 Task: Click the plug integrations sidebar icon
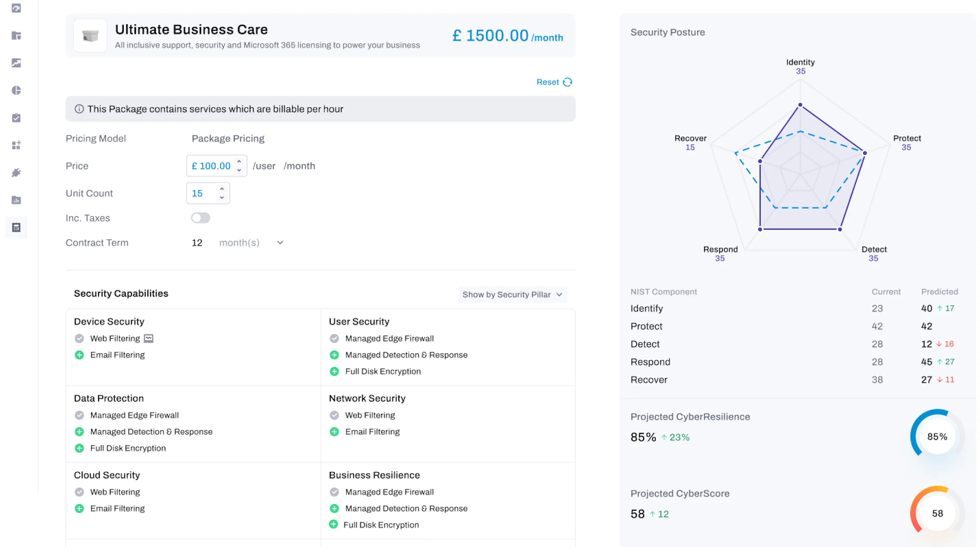pos(16,173)
